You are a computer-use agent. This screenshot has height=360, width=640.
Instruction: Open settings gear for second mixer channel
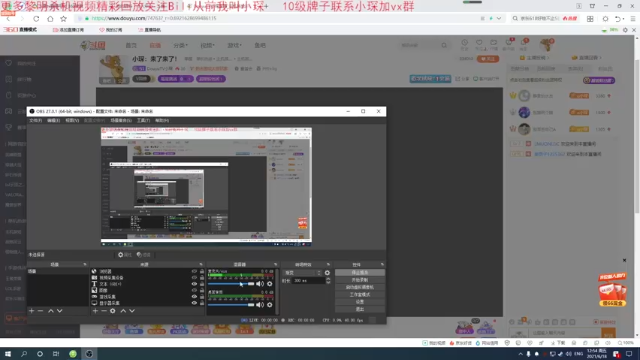tap(269, 304)
